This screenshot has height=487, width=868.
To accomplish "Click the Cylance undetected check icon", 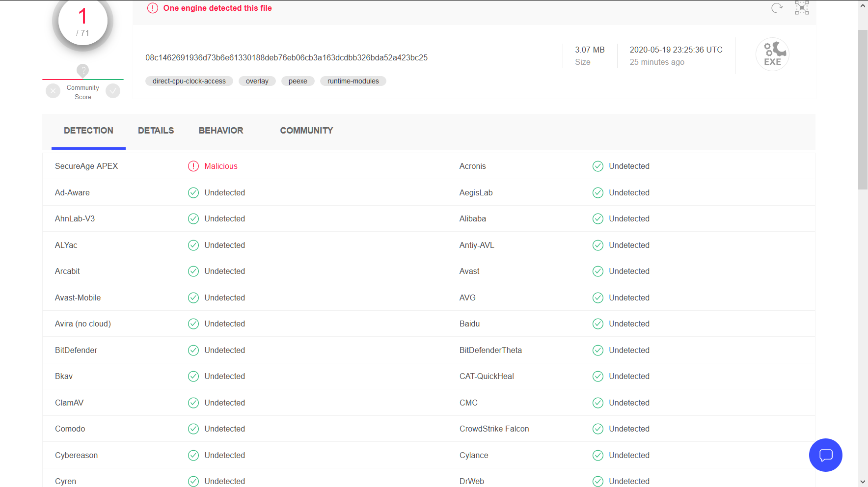I will (598, 455).
